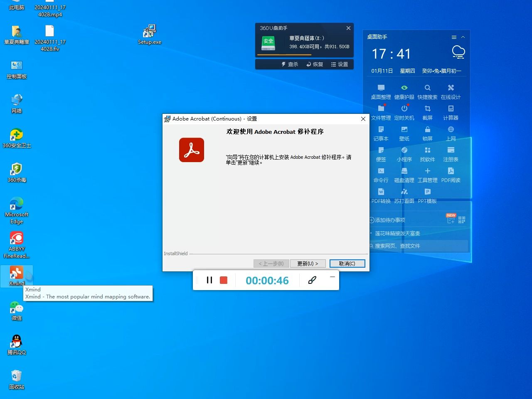532x399 pixels.
Task: Start the 截屏 screenshot tool
Action: click(427, 113)
